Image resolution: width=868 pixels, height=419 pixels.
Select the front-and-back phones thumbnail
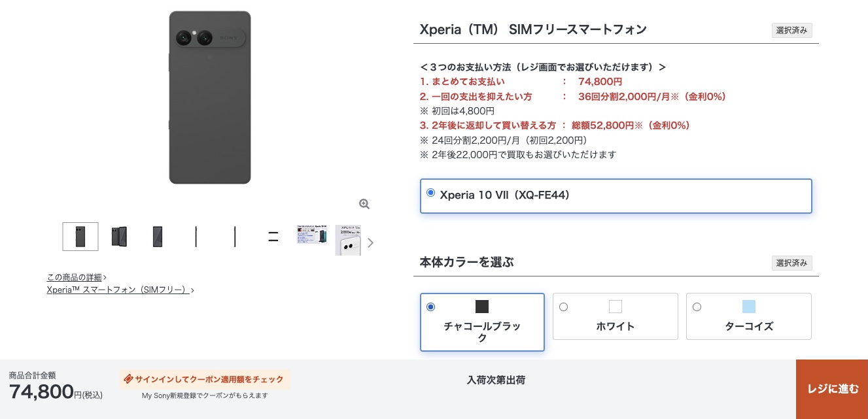tap(119, 237)
